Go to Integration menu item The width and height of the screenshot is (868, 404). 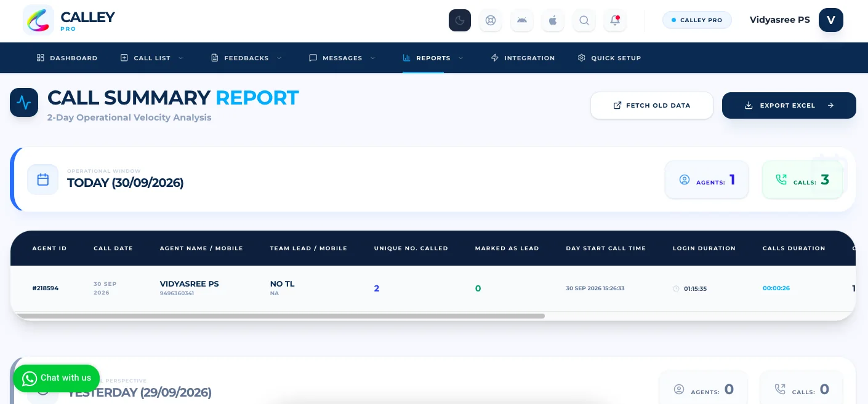tap(523, 58)
